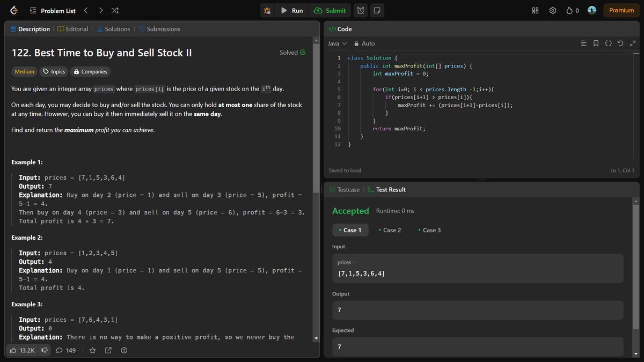Toggle the Auto lock setting
This screenshot has height=362, width=644.
click(364, 43)
